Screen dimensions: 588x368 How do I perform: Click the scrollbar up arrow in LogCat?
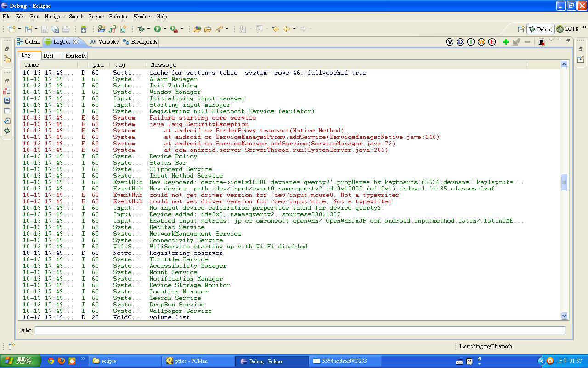click(x=564, y=64)
